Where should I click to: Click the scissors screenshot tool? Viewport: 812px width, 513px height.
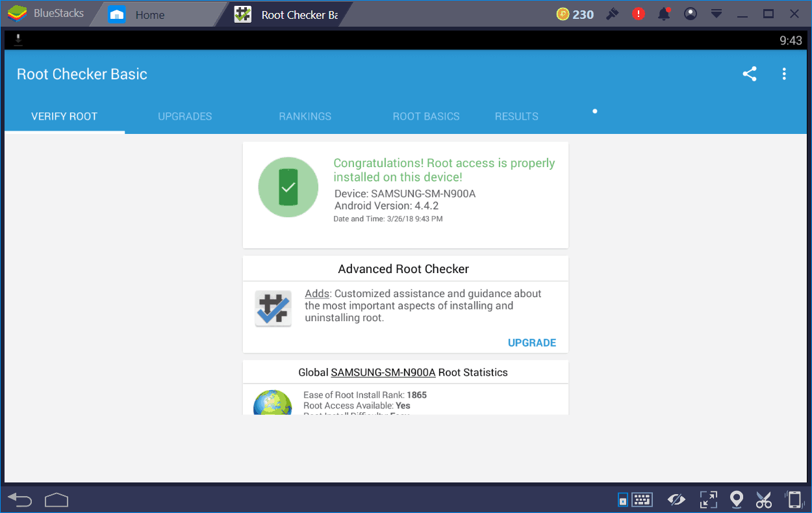[764, 499]
